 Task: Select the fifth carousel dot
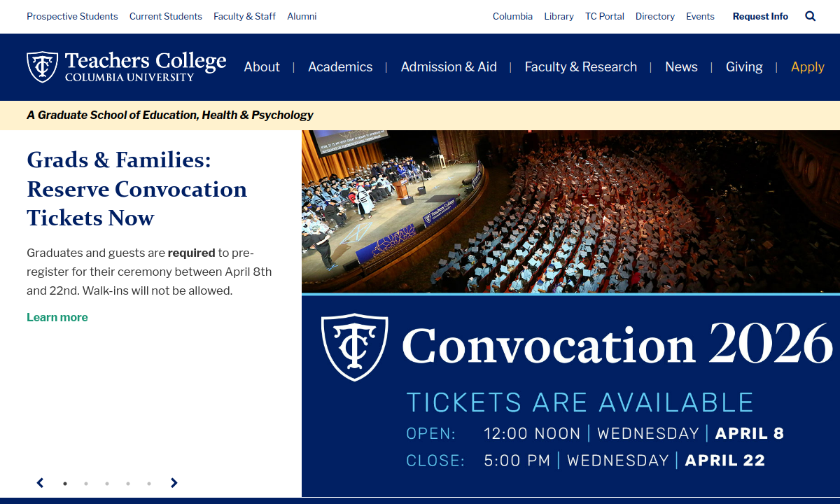149,484
